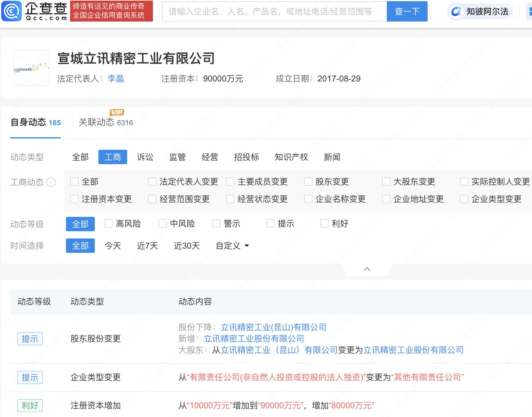Switch to the 自身动态 tab
This screenshot has height=417, width=532.
coord(35,123)
